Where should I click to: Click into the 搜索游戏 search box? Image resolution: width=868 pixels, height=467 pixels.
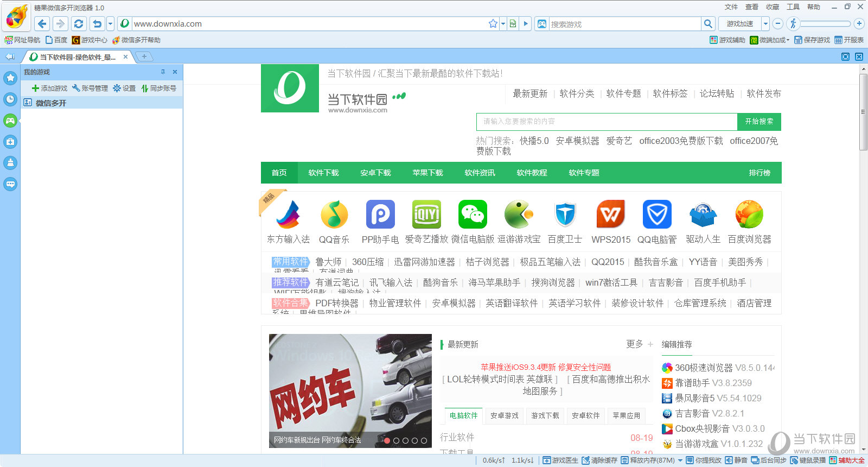(624, 24)
